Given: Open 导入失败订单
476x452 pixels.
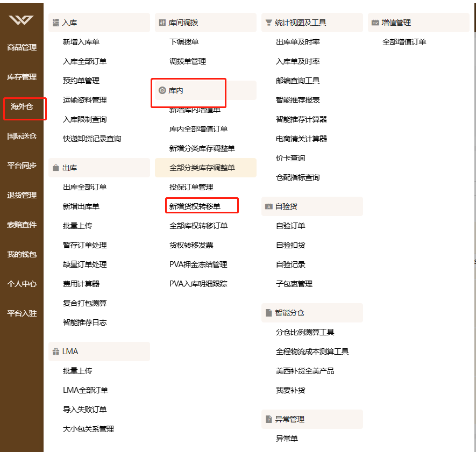Looking at the screenshot, I should tap(84, 410).
